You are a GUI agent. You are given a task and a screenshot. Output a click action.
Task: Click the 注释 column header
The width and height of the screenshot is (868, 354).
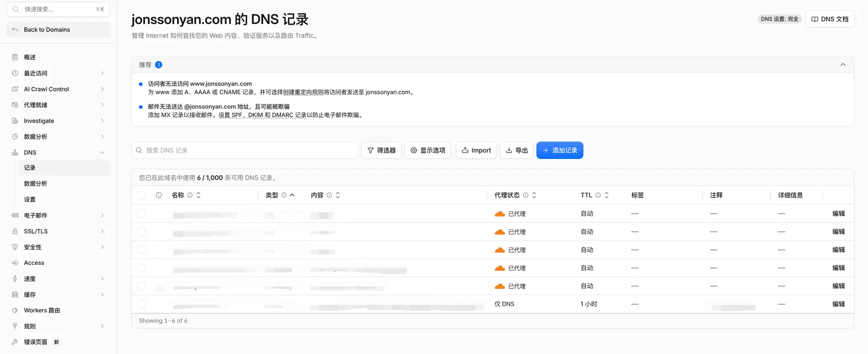(x=716, y=195)
